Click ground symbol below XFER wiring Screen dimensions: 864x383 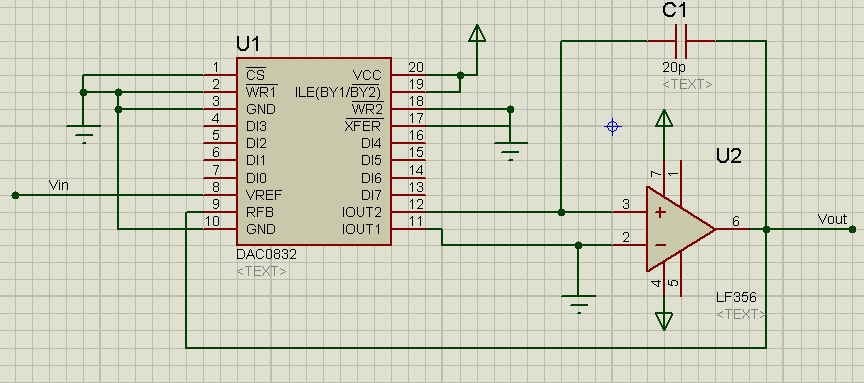point(511,151)
